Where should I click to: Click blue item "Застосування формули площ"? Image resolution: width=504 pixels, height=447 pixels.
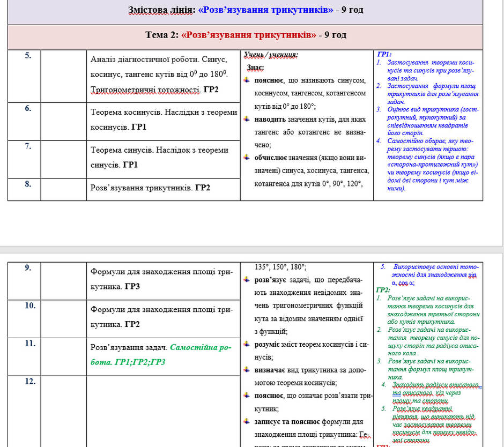pyautogui.click(x=432, y=86)
